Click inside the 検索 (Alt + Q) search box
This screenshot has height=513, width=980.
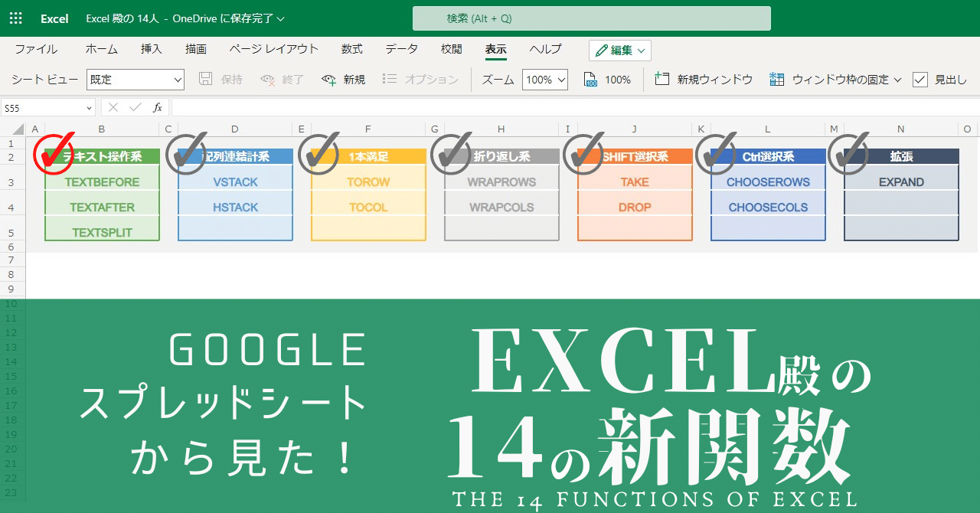pyautogui.click(x=591, y=18)
